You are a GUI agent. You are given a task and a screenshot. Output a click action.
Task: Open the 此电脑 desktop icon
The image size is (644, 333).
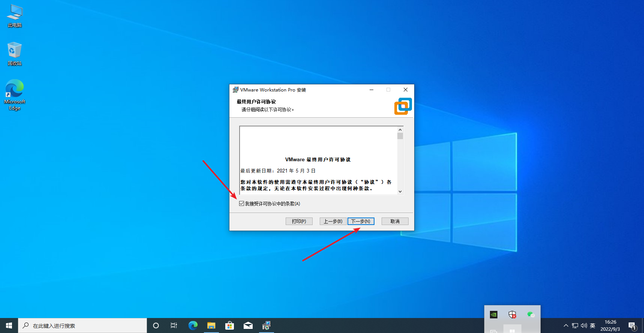click(15, 16)
